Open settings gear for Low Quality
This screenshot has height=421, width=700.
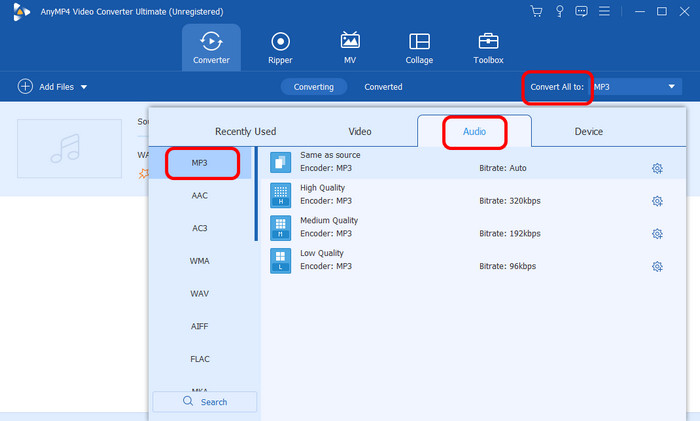tap(657, 267)
